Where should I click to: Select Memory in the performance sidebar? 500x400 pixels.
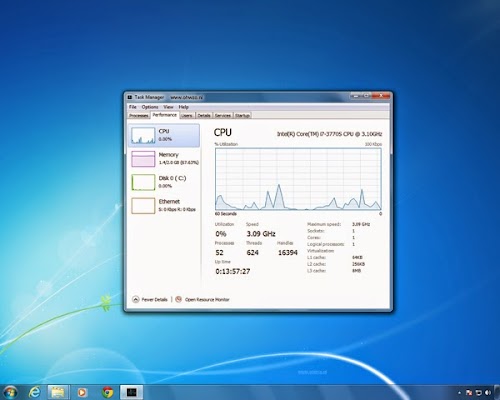(164, 159)
